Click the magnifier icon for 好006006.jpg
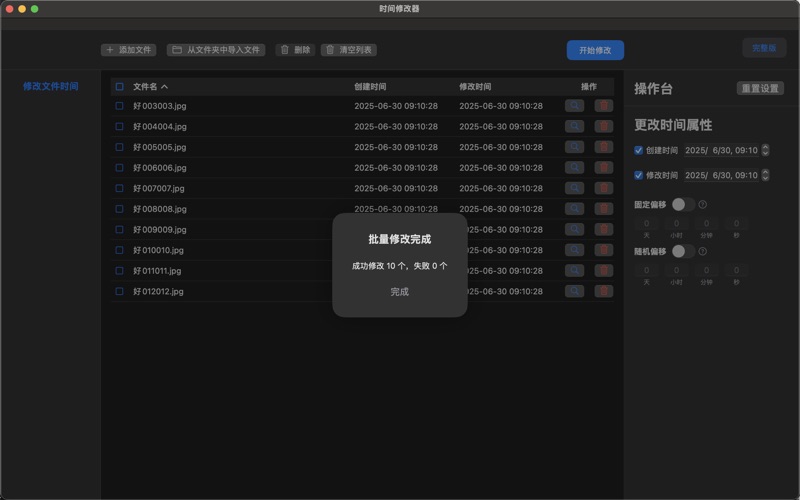Screen dimensions: 800x500 point(574,168)
